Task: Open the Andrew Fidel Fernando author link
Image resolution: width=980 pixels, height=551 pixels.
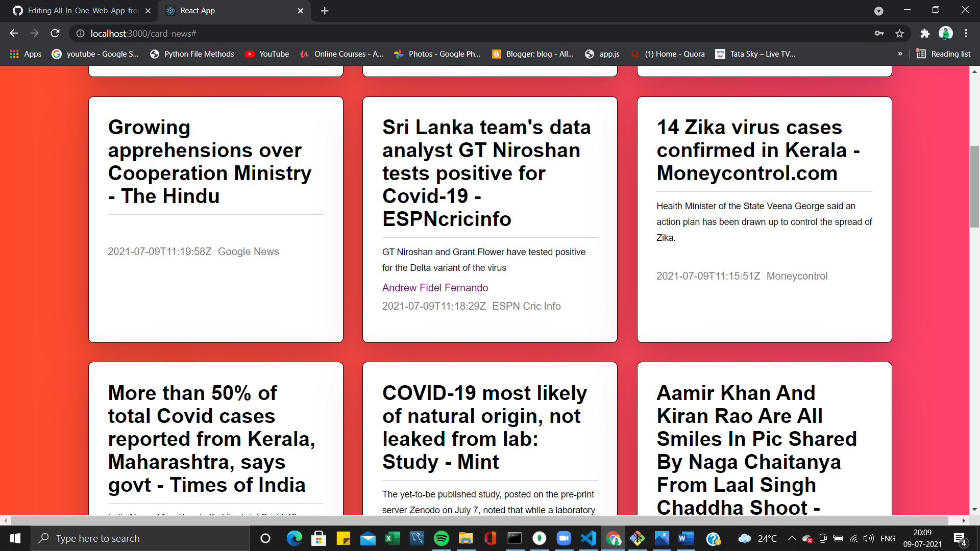Action: click(435, 288)
